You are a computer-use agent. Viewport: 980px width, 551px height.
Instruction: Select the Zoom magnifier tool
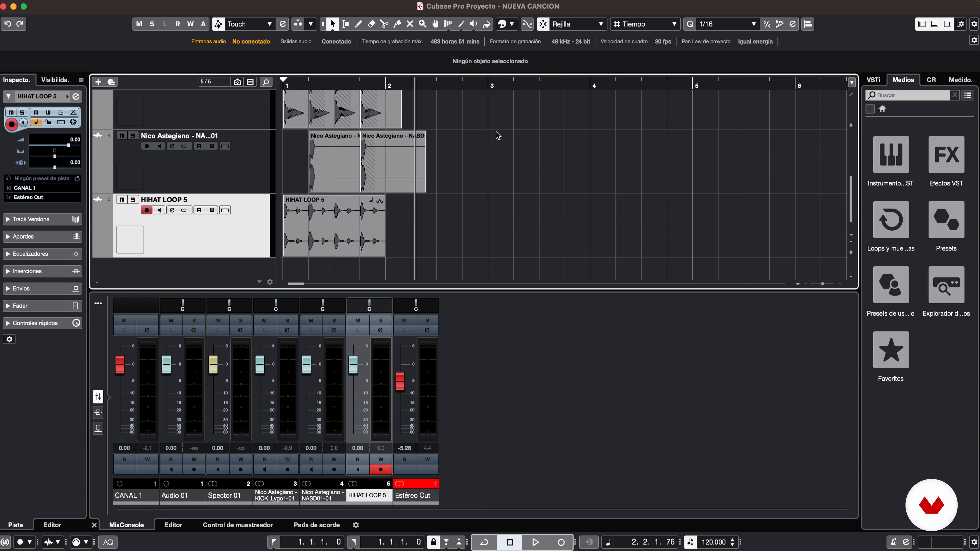(423, 24)
